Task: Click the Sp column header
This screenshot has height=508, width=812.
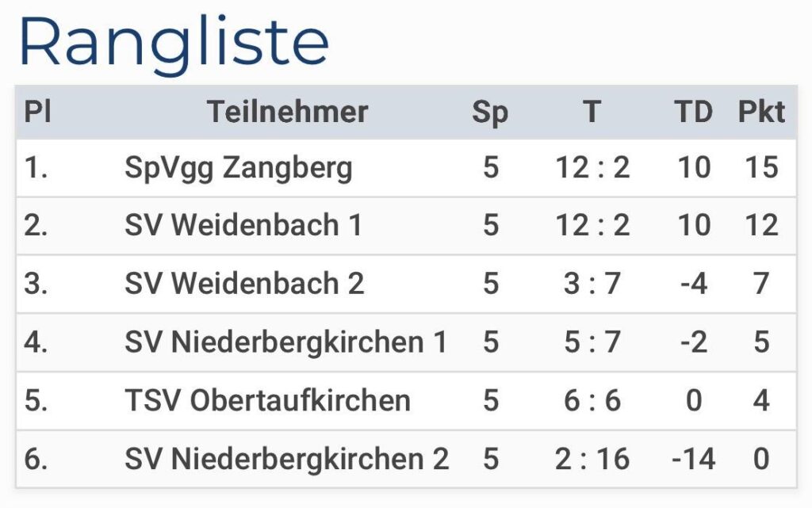Action: click(x=490, y=113)
